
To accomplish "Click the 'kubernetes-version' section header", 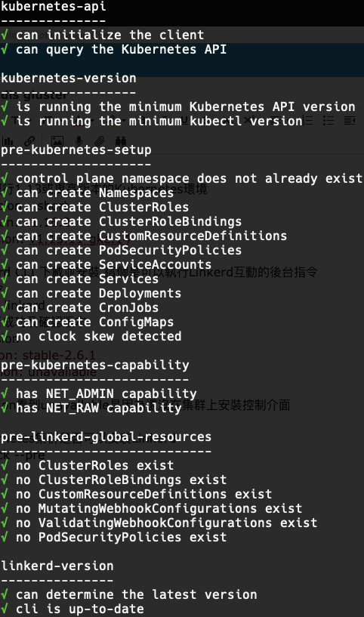I will [x=69, y=78].
